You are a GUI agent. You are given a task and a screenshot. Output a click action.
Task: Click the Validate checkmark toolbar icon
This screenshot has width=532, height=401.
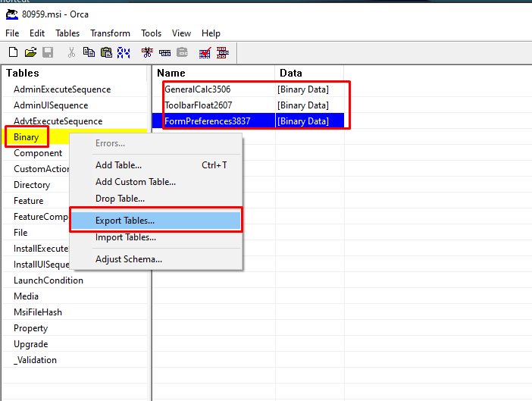[205, 52]
